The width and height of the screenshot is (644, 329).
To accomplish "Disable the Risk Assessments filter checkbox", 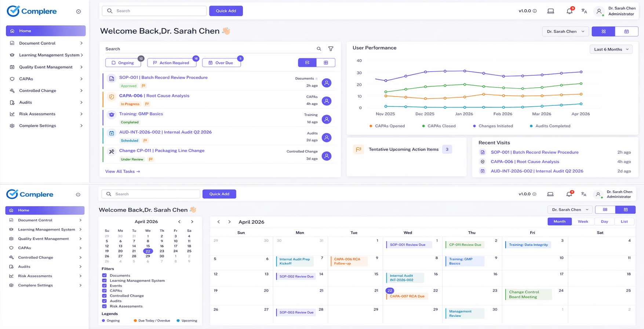I will click(x=105, y=306).
